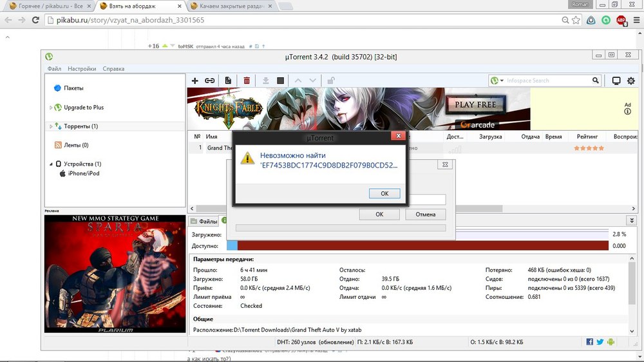The width and height of the screenshot is (644, 362).
Task: Open the Chrome hamburger menu
Action: [x=636, y=20]
